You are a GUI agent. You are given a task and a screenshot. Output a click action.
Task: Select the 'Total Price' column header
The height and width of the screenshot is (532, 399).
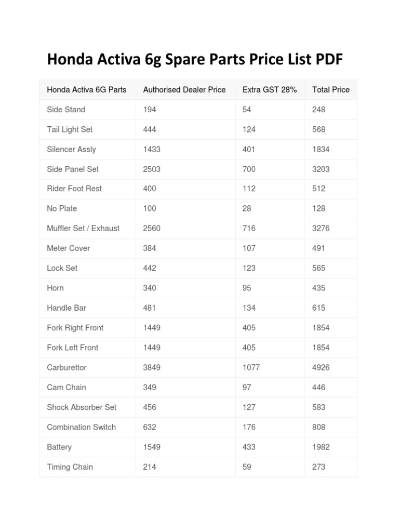[x=331, y=90]
